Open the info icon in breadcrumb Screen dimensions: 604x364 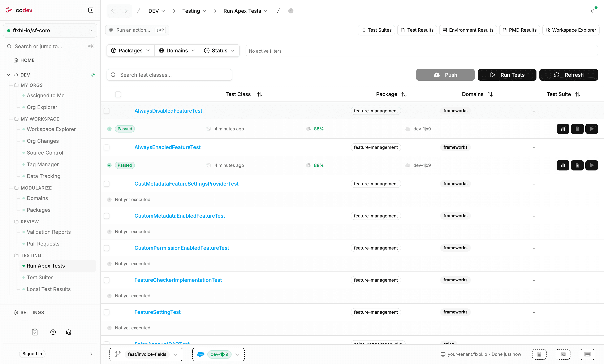click(x=291, y=11)
